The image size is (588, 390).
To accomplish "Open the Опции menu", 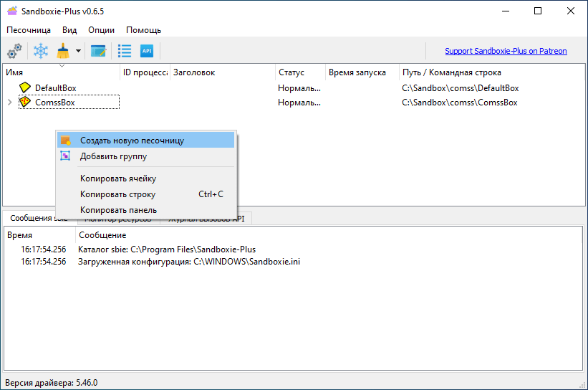I will [x=101, y=30].
